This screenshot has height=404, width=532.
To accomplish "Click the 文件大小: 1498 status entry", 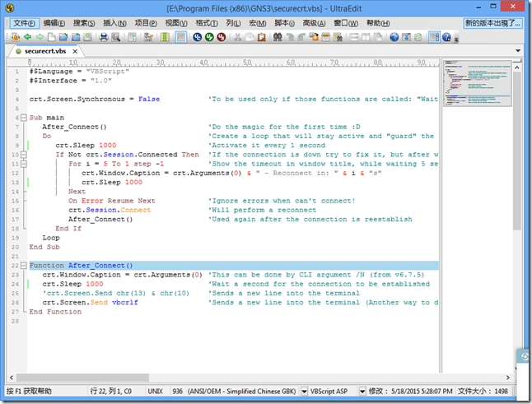I will (483, 392).
